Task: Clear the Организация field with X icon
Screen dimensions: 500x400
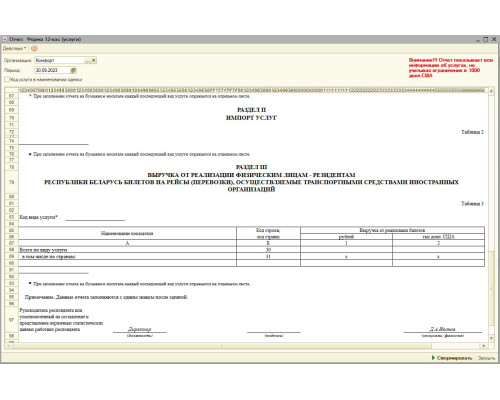Action: (94, 60)
